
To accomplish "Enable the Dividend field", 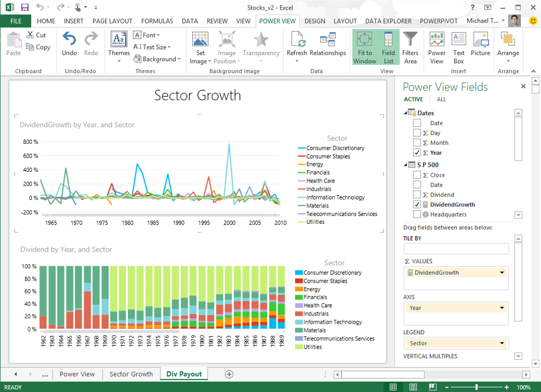I will (x=417, y=194).
